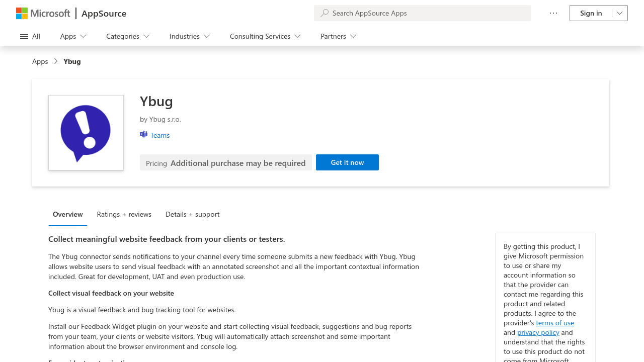Click the search magnifier icon
644x362 pixels.
[x=325, y=13]
